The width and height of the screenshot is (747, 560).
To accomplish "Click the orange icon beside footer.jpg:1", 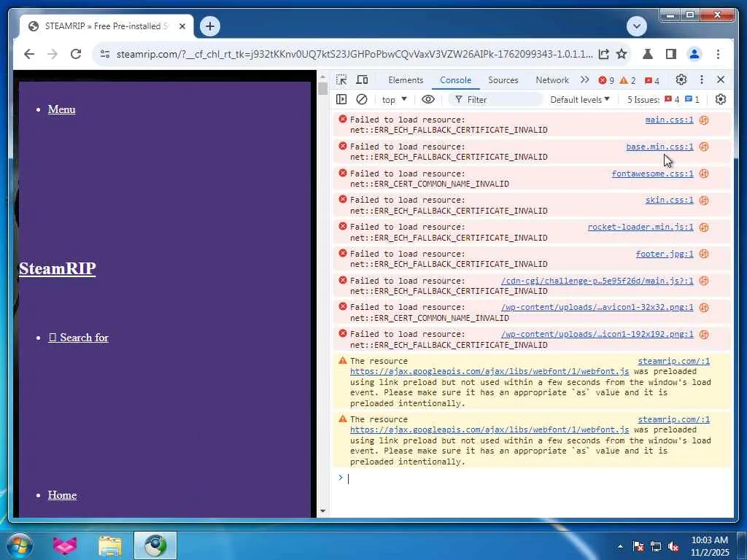I will point(704,254).
